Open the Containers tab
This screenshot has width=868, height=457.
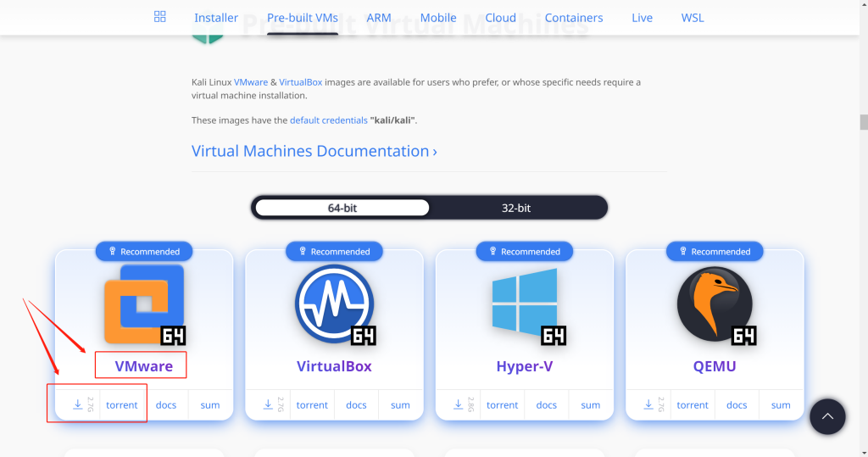coord(574,18)
